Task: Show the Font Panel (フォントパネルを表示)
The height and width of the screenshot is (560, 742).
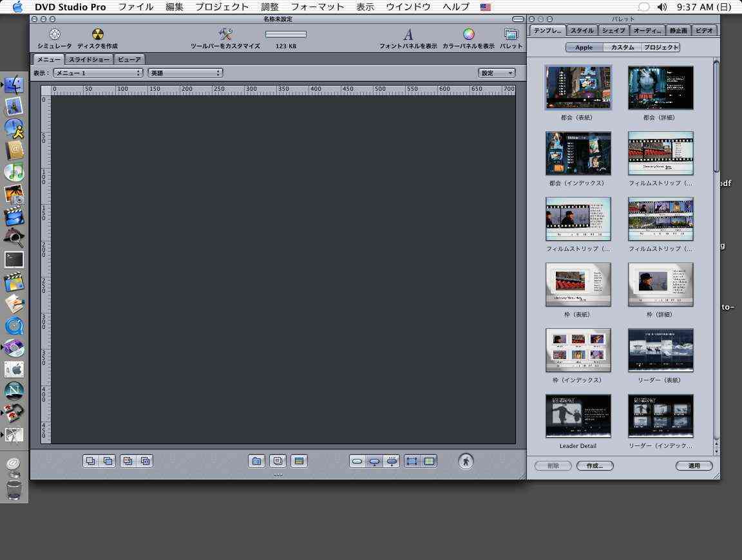Action: 408,34
